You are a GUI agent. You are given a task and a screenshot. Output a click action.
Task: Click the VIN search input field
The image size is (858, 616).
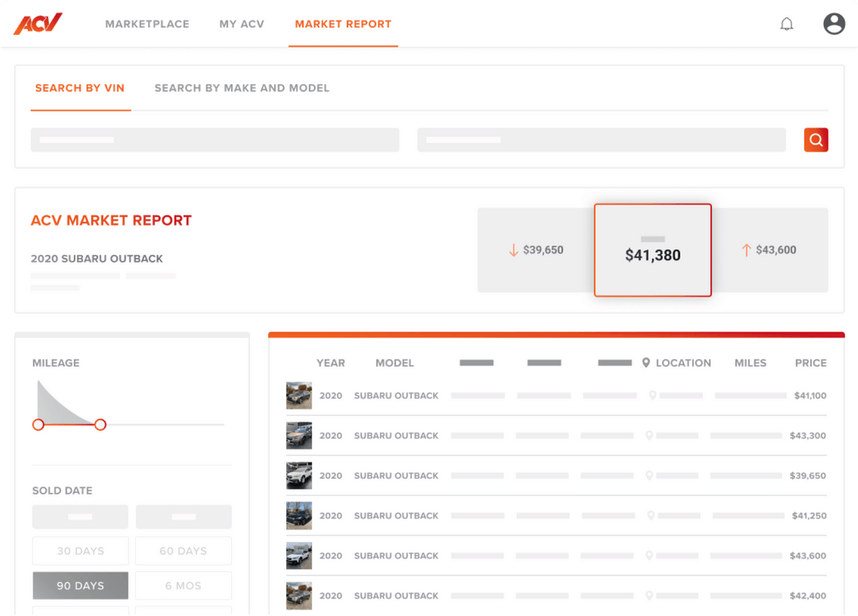[214, 139]
